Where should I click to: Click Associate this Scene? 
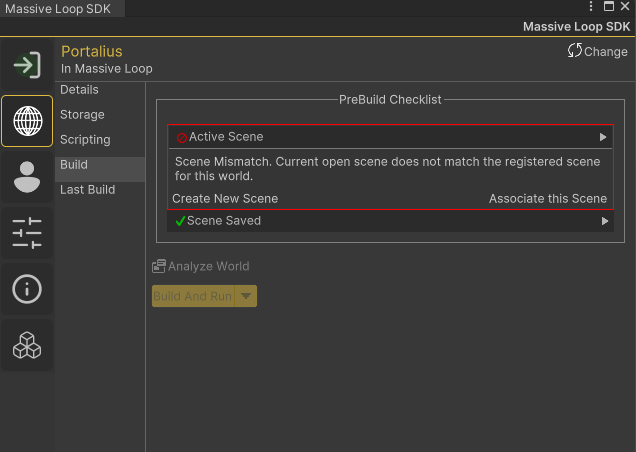[548, 198]
